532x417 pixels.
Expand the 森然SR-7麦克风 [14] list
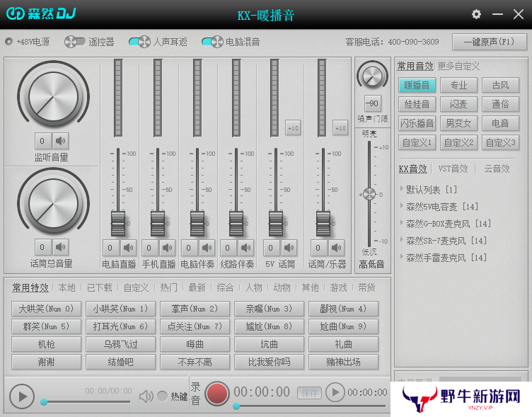point(402,239)
